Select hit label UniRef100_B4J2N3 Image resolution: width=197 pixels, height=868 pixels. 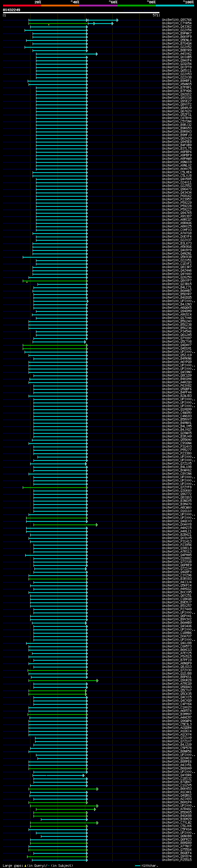pyautogui.click(x=177, y=304)
